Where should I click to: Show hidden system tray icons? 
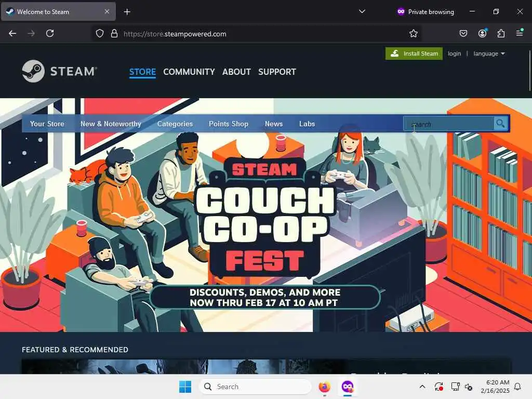[x=422, y=387]
